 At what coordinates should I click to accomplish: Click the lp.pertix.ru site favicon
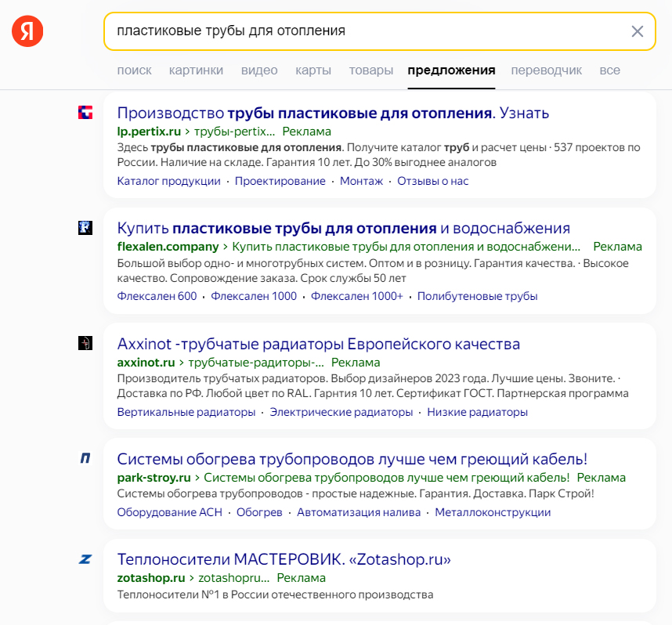point(85,113)
